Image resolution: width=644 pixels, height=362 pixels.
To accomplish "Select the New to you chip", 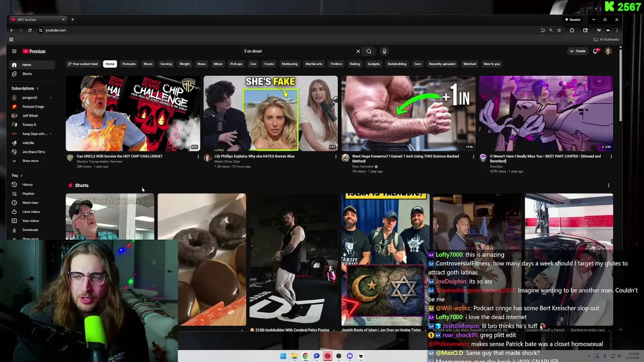I will pyautogui.click(x=492, y=64).
